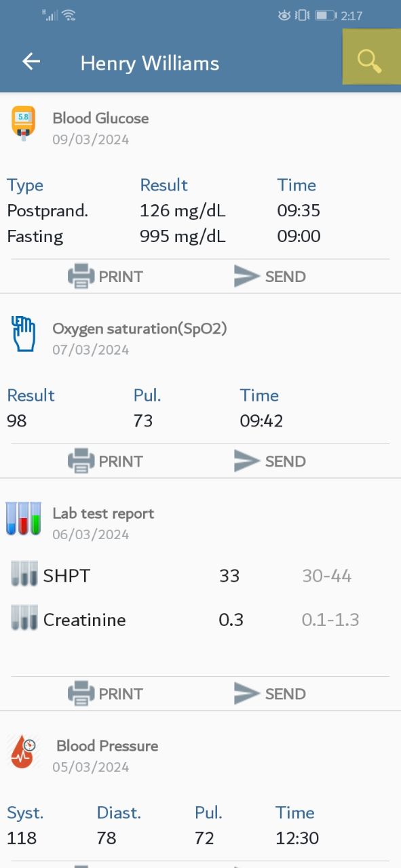The image size is (401, 868).
Task: Open the Blood Pressure record heading
Action: click(x=107, y=746)
